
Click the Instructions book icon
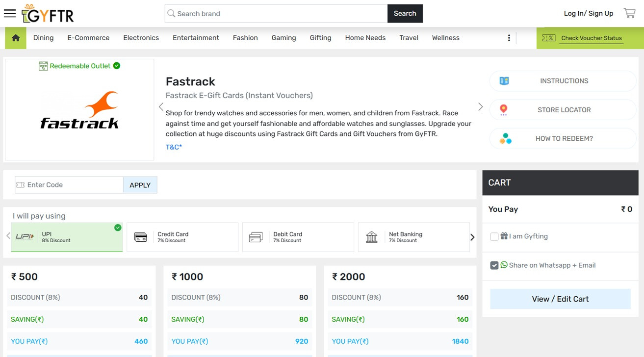pyautogui.click(x=504, y=81)
